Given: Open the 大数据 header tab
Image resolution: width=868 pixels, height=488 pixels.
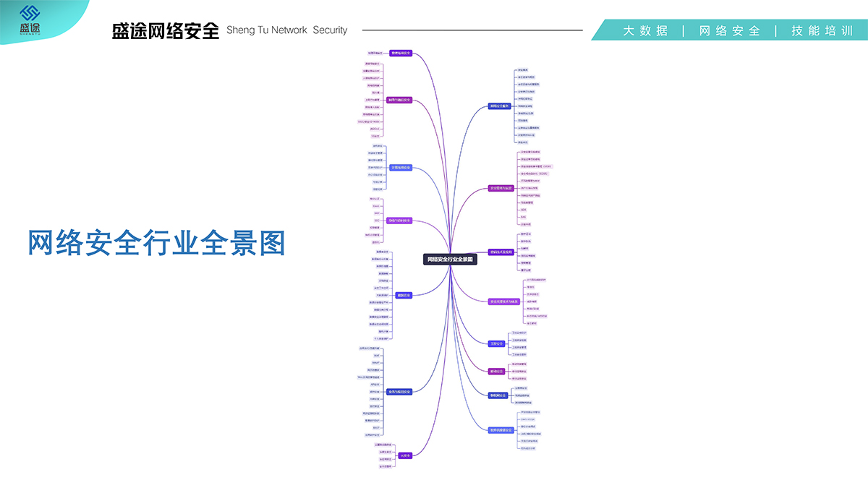Looking at the screenshot, I should 645,30.
